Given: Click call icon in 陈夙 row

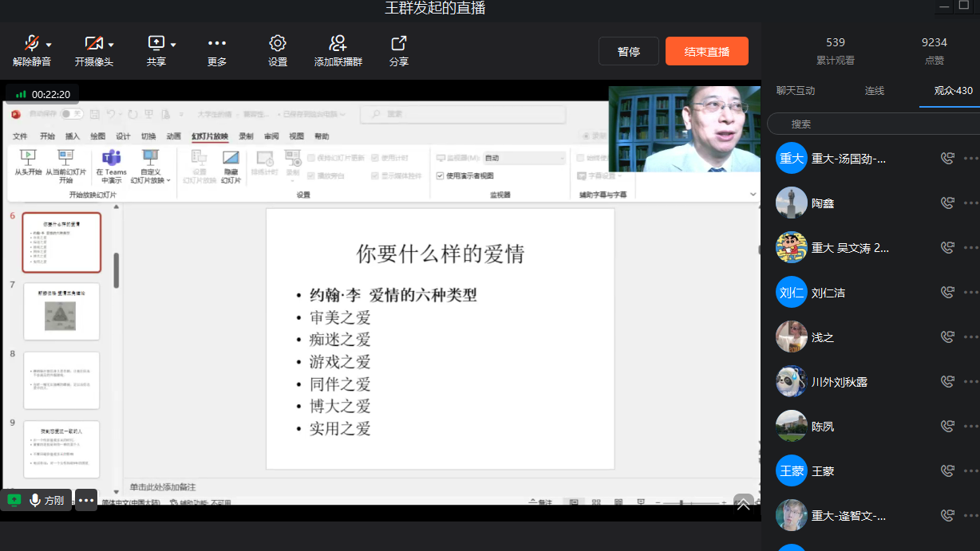Looking at the screenshot, I should (947, 427).
